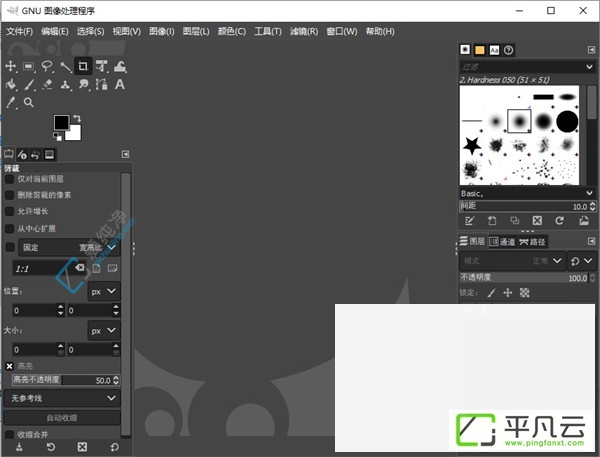
Task: Click the refresh brushes icon
Action: (559, 221)
